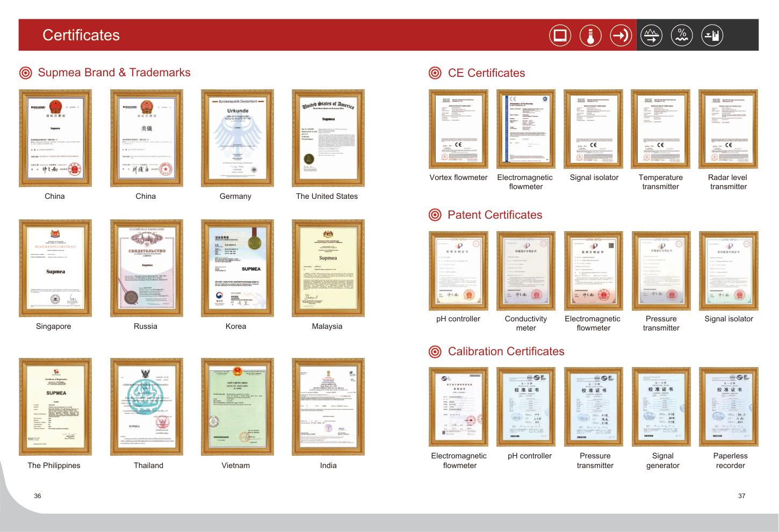Click the flow arrow icon in dark header

pos(652,35)
